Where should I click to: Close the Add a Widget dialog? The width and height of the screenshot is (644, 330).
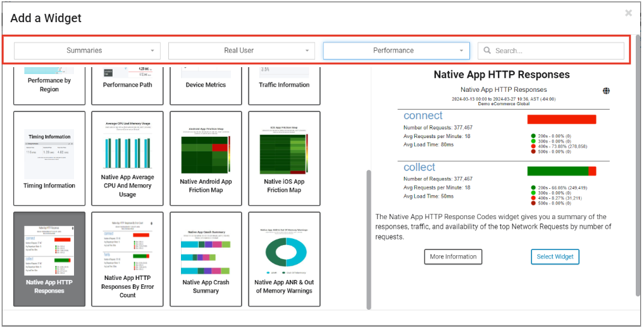pyautogui.click(x=628, y=13)
